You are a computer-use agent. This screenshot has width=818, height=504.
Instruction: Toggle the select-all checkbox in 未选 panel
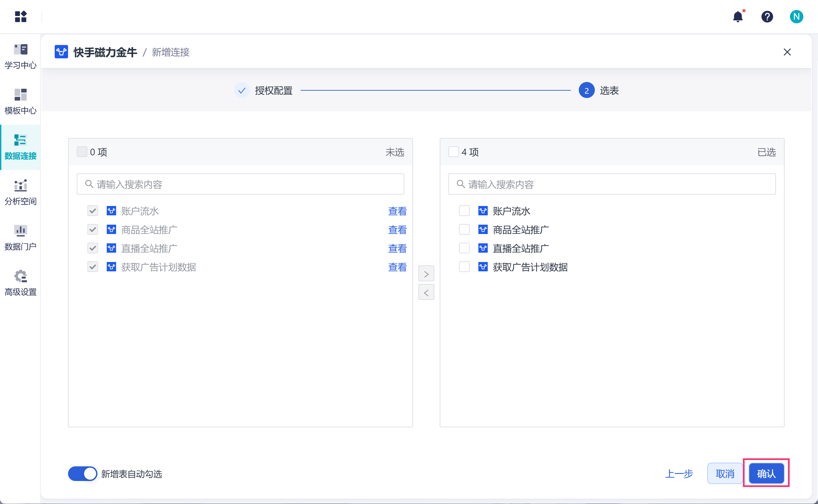point(82,152)
